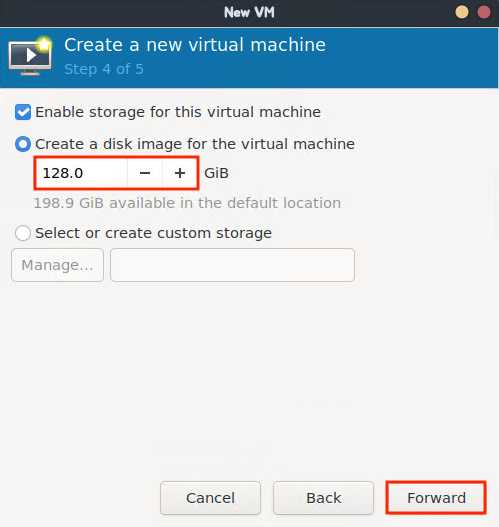Click the New VM title bar
This screenshot has height=527, width=499.
tap(249, 13)
